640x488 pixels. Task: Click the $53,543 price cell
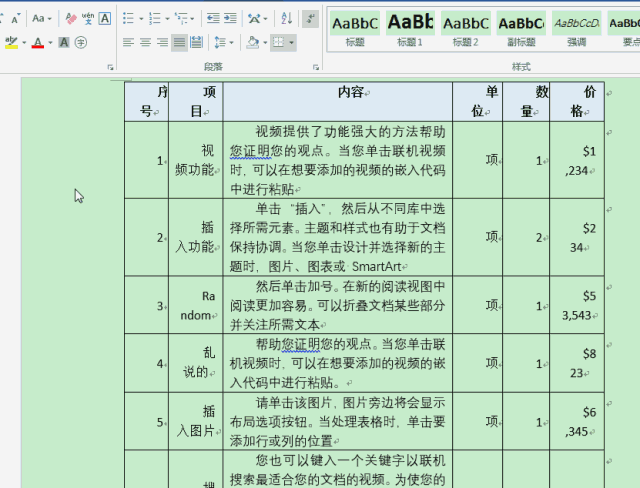[x=577, y=305]
